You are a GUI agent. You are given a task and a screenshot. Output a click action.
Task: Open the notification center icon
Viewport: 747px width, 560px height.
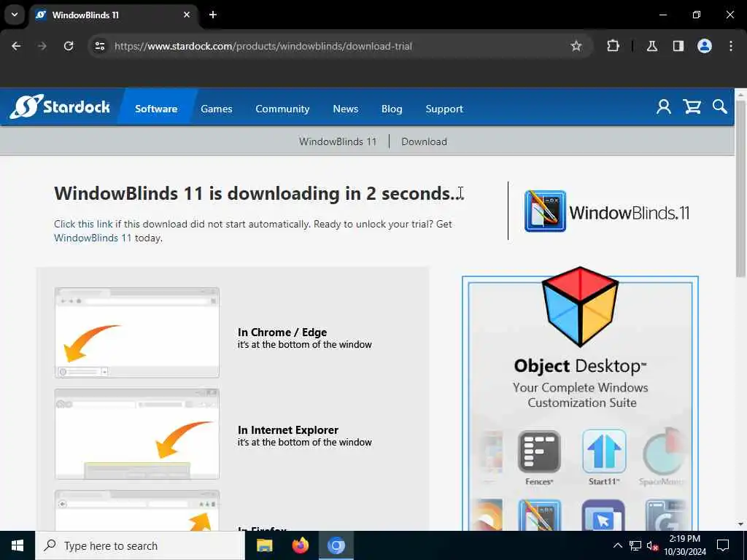coord(723,545)
